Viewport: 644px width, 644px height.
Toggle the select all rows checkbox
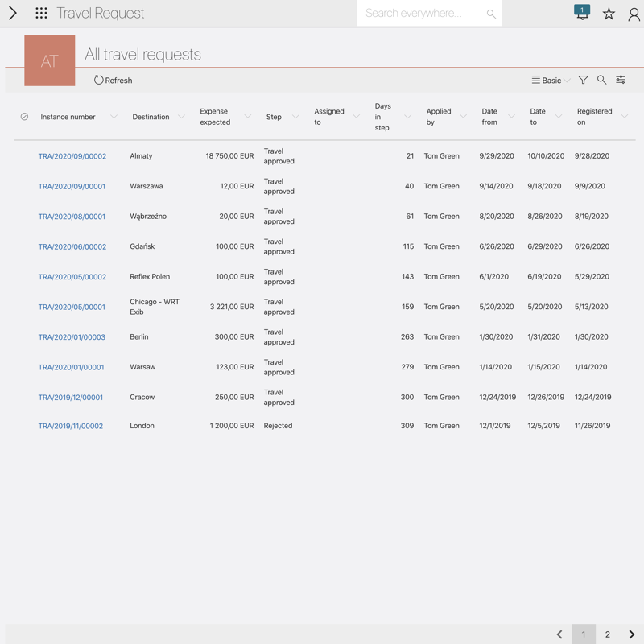pyautogui.click(x=24, y=117)
